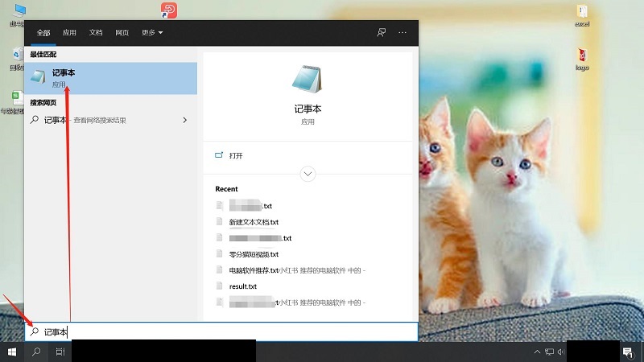
Task: Open the third recent blurred .txt file
Action: (260, 238)
